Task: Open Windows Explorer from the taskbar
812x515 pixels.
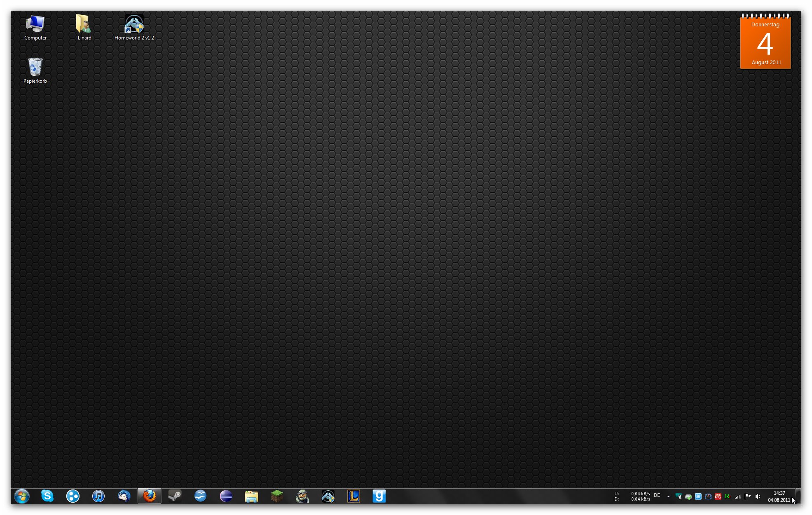Action: tap(252, 496)
